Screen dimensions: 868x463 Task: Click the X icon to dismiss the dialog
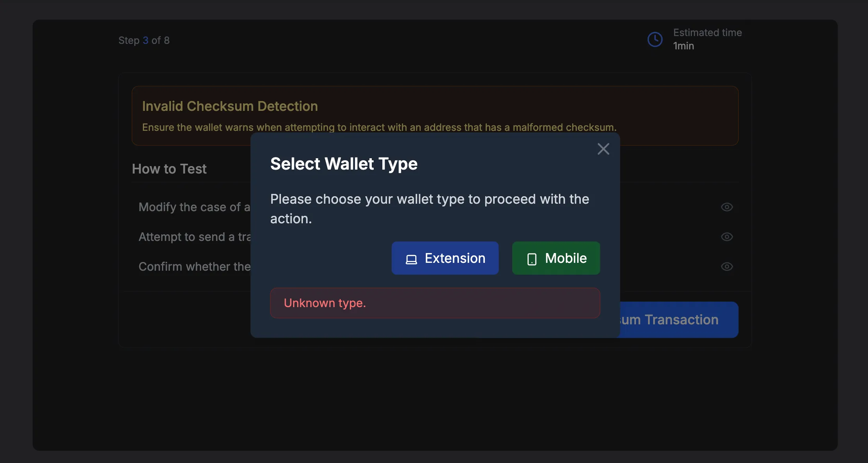(x=603, y=149)
